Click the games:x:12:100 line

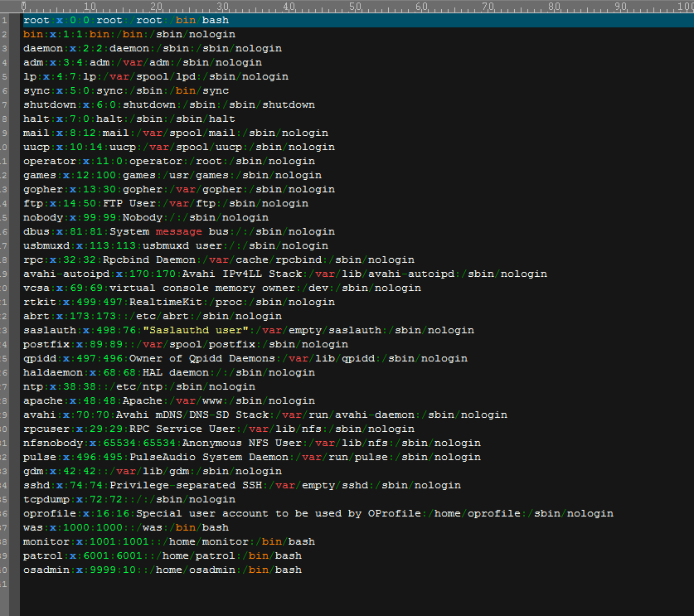click(x=172, y=176)
